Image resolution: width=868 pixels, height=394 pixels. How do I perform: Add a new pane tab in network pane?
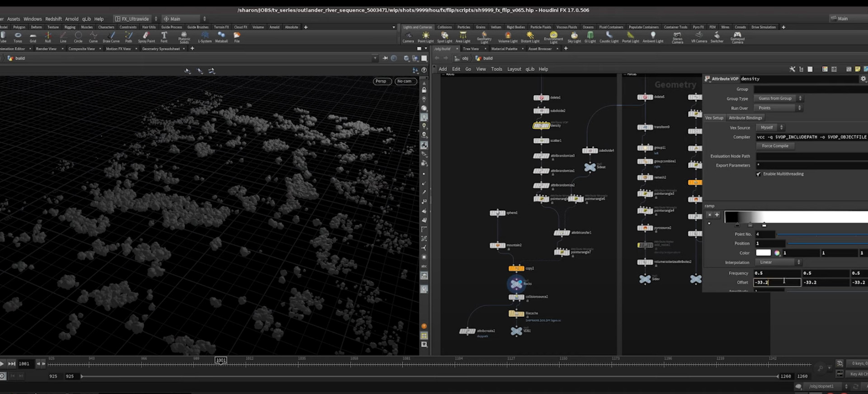pyautogui.click(x=566, y=49)
